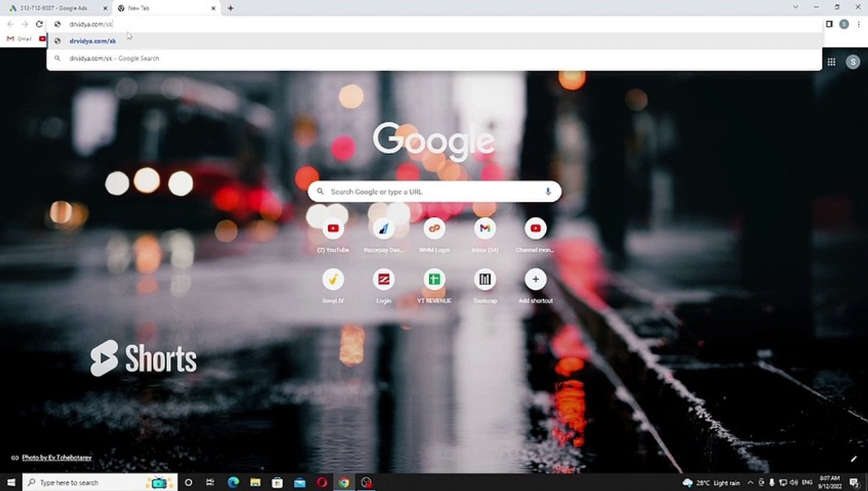This screenshot has width=868, height=491.
Task: Click the Add shortcut button
Action: pyautogui.click(x=535, y=286)
